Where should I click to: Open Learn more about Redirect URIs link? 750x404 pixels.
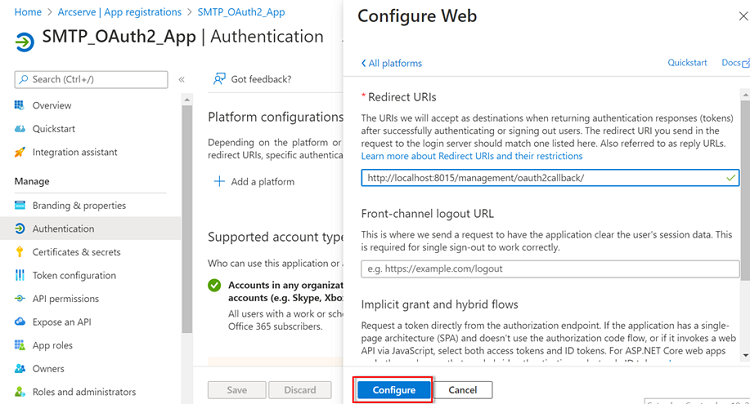pyautogui.click(x=472, y=156)
